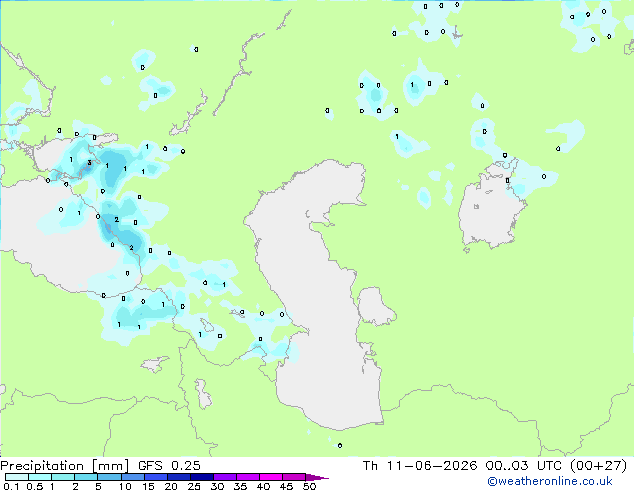Select the 2 mm legend color swatch
The width and height of the screenshot is (634, 490).
tap(86, 477)
